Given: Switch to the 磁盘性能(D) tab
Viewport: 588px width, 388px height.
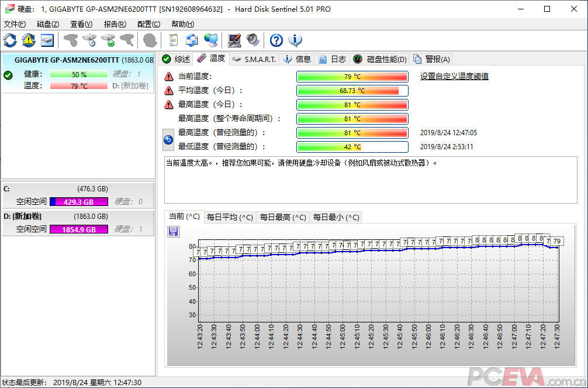Looking at the screenshot, I should (380, 59).
